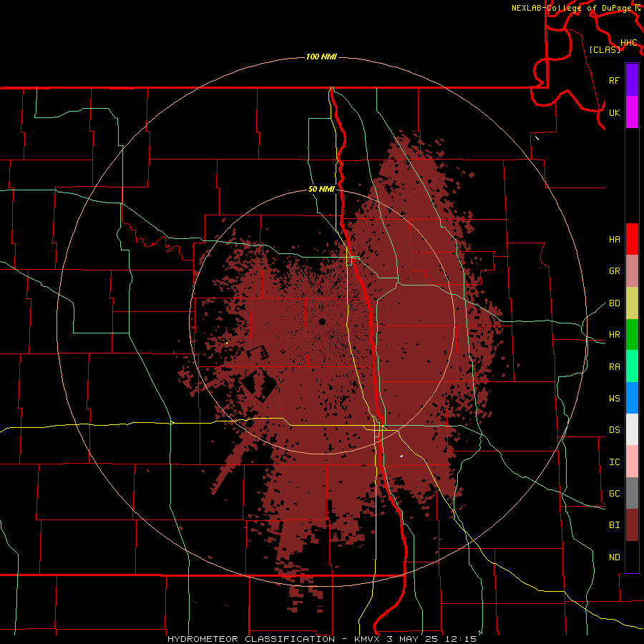Click the ND legend label
This screenshot has height=644, width=644.
(614, 557)
